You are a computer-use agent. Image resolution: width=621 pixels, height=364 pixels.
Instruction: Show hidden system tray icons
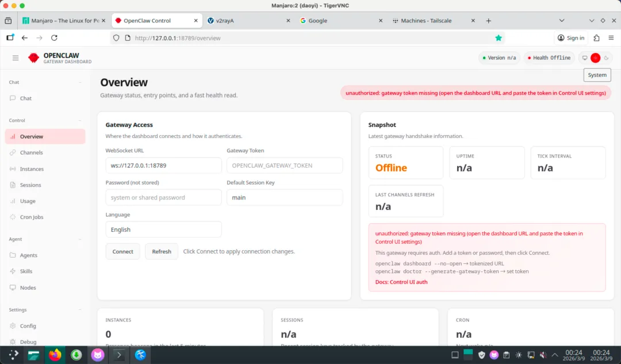point(555,355)
